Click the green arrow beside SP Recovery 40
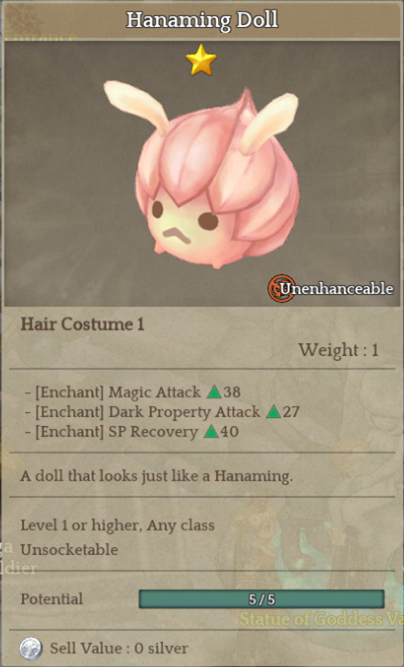404x667 pixels. tap(211, 432)
